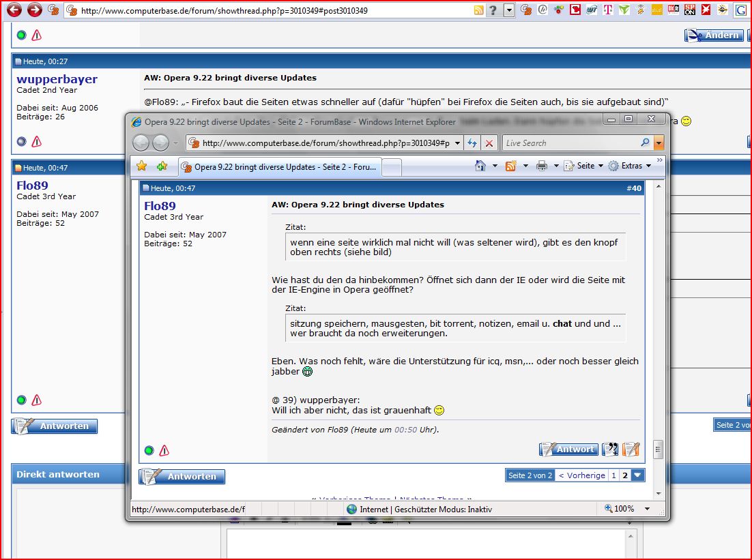This screenshot has height=560, width=752.
Task: Open recent pages dropdown next to IE forward button
Action: (x=176, y=143)
